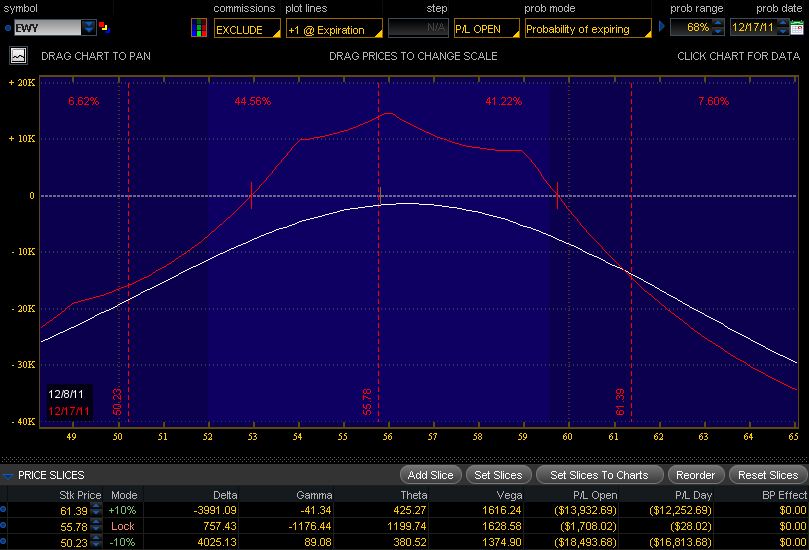Screen dimensions: 809x550
Task: Click the 1374.90 vega value
Action: 502,542
